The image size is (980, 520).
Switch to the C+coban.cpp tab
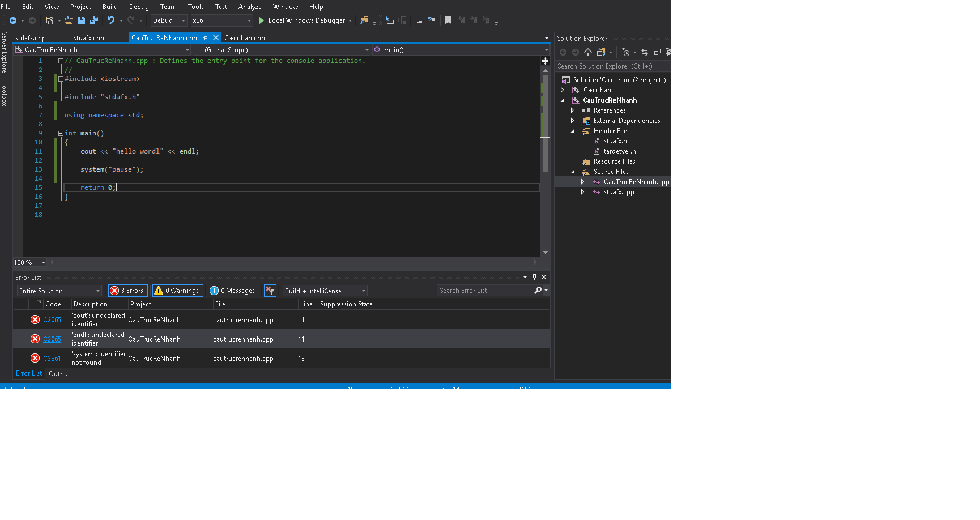click(245, 38)
